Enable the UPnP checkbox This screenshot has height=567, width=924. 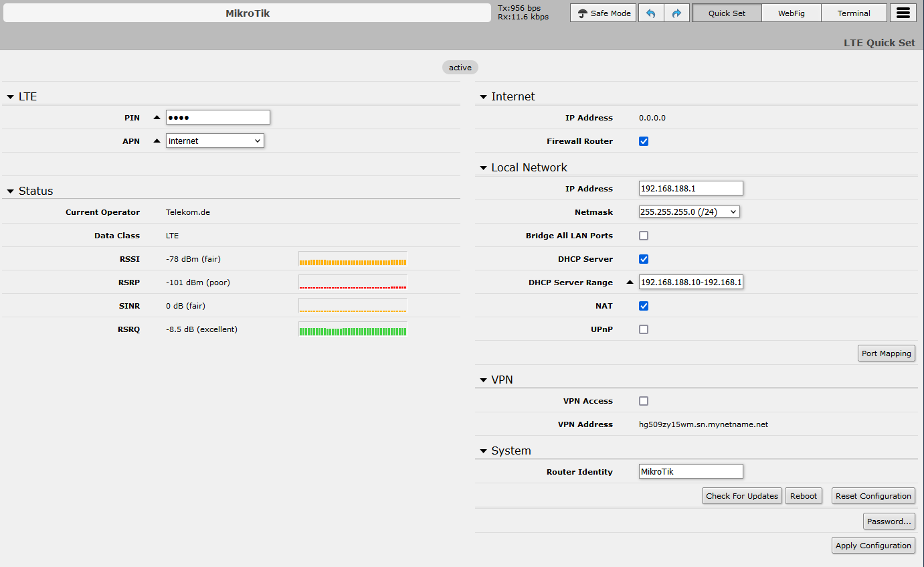[x=644, y=329]
